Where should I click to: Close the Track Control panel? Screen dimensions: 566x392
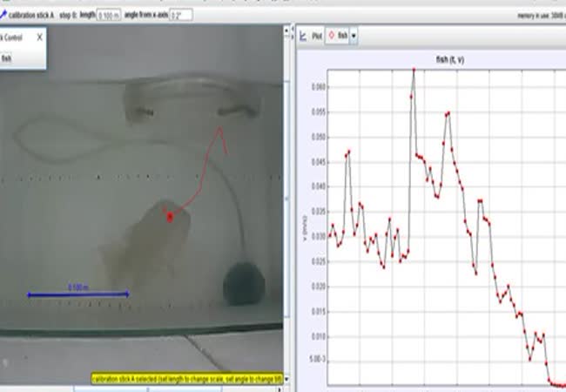pyautogui.click(x=40, y=37)
